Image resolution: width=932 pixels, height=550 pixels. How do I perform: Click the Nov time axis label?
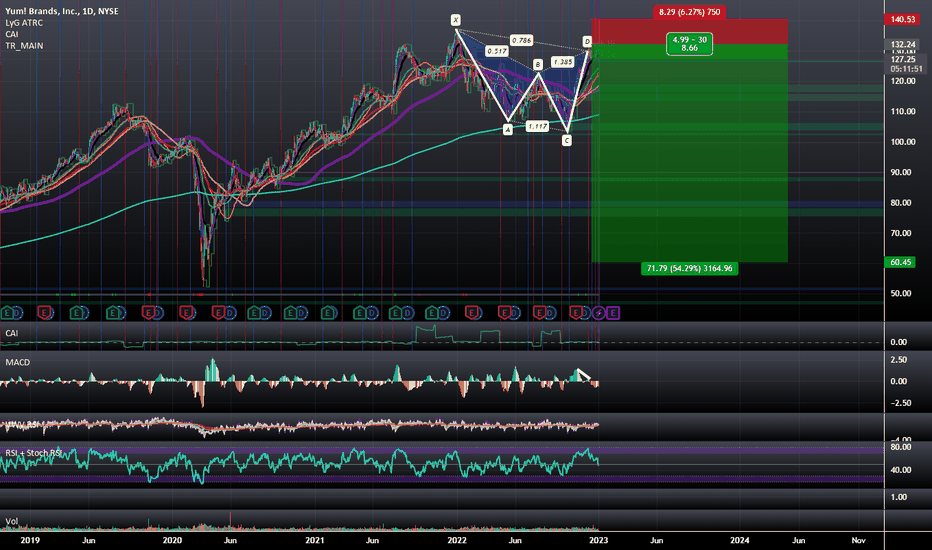(858, 540)
